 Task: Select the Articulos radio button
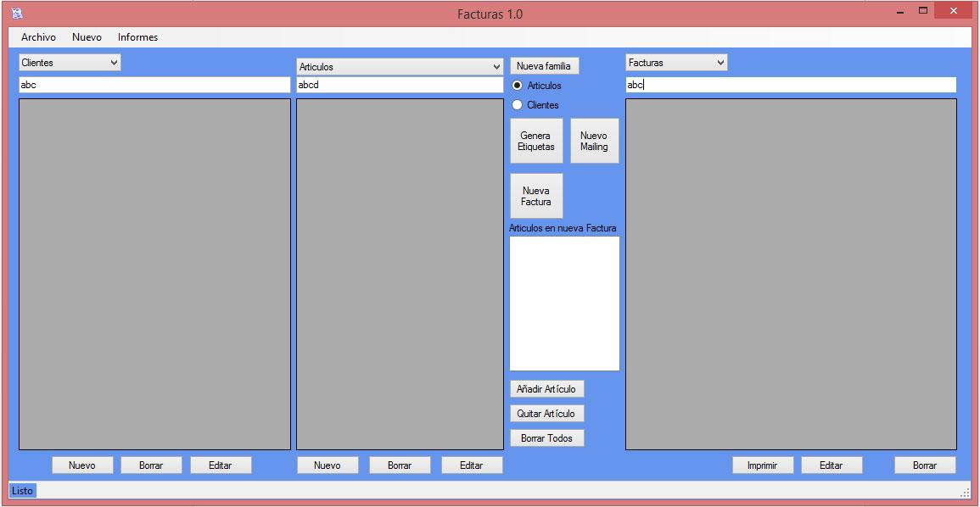(x=537, y=86)
